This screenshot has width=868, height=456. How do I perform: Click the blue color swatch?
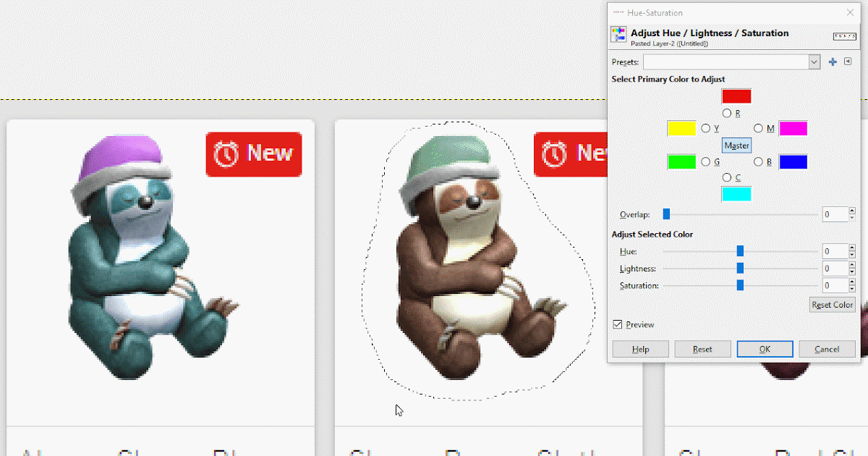click(x=793, y=161)
